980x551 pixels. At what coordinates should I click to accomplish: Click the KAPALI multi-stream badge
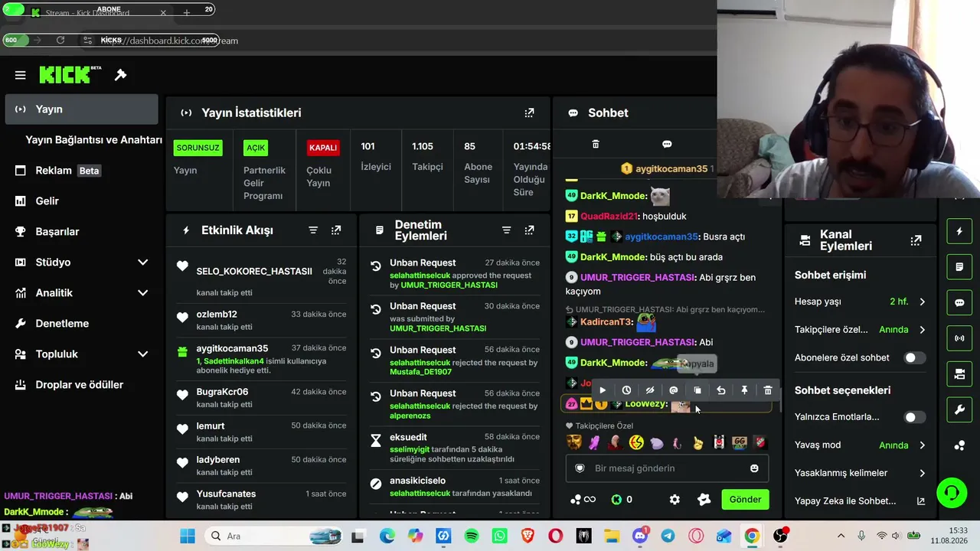[323, 148]
